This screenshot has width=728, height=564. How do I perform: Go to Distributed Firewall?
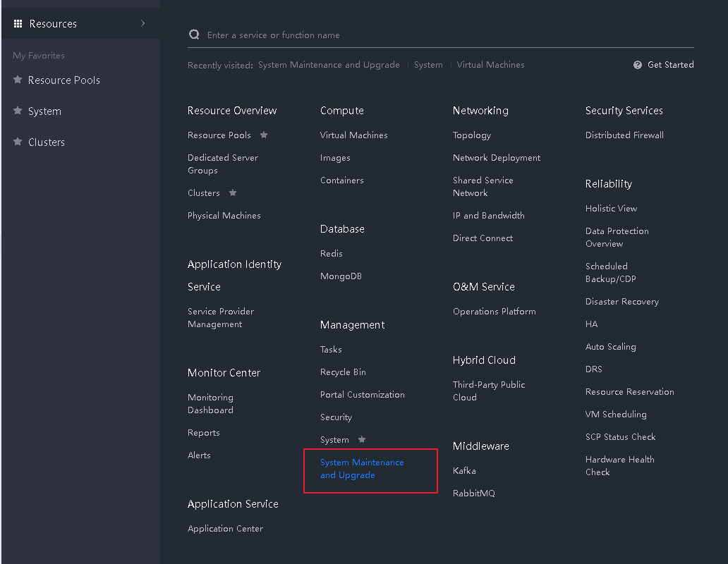point(624,135)
